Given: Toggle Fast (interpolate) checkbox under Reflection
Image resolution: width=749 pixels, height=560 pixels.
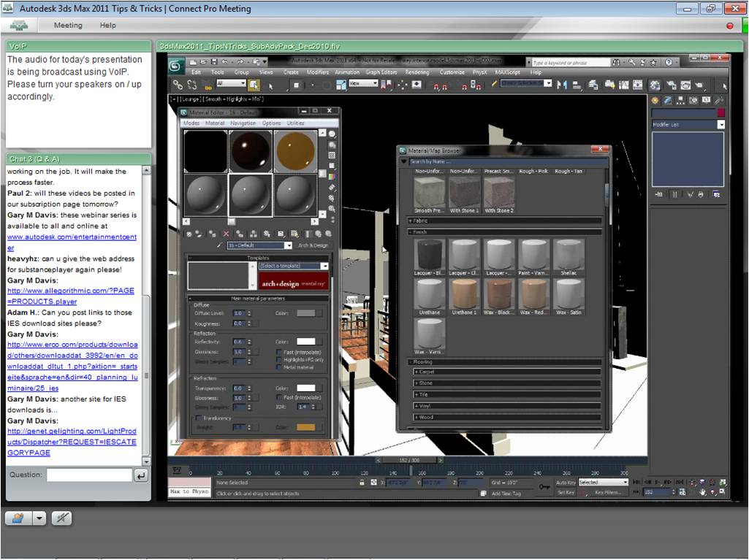Looking at the screenshot, I should (x=279, y=353).
